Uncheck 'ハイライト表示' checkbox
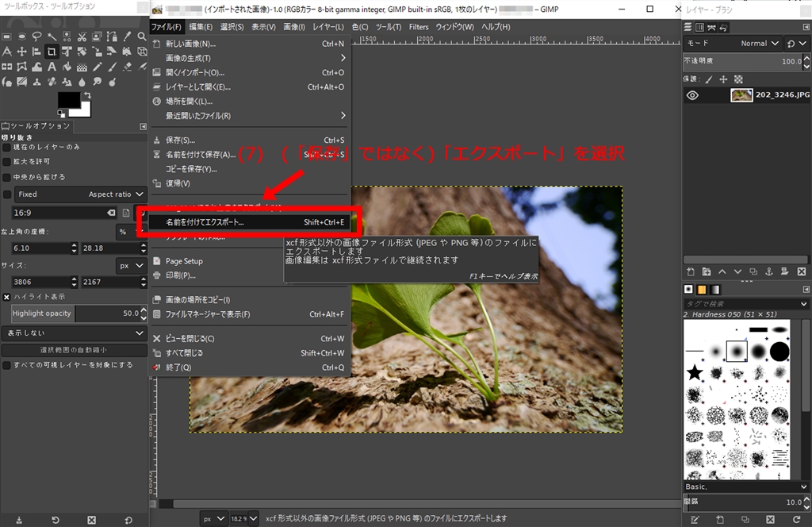 point(6,297)
